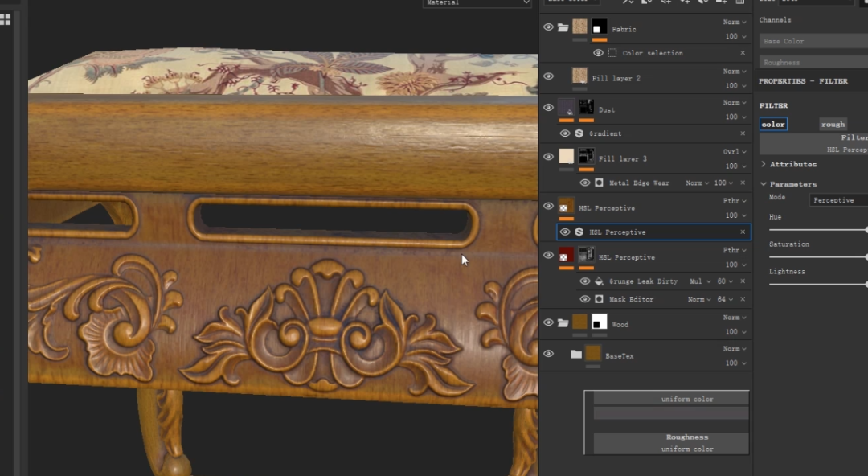The width and height of the screenshot is (868, 476).
Task: Click the Grunge Leak Dirty fill icon
Action: coord(599,281)
